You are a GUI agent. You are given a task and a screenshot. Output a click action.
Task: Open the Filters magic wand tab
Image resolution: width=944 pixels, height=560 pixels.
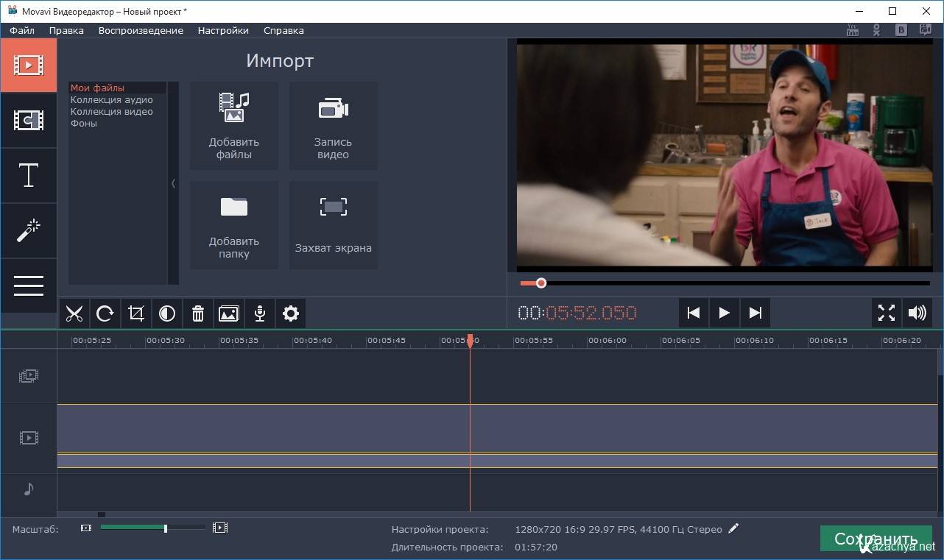coord(29,230)
